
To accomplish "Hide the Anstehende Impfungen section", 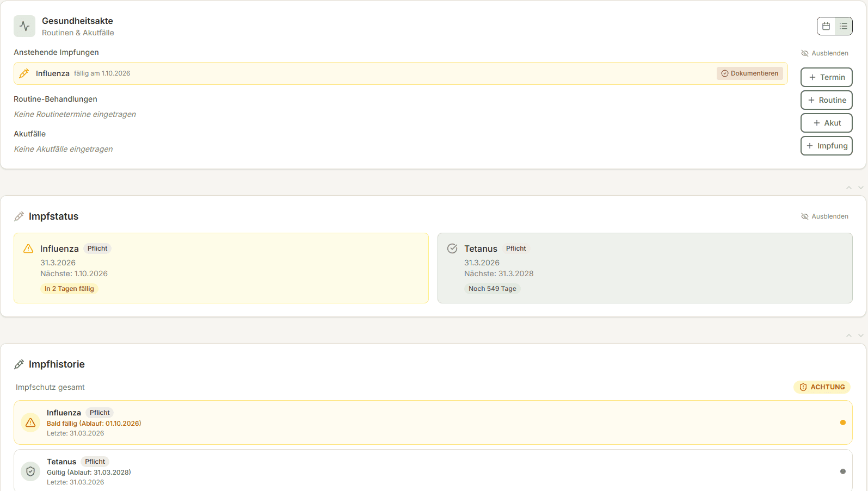I will (824, 53).
